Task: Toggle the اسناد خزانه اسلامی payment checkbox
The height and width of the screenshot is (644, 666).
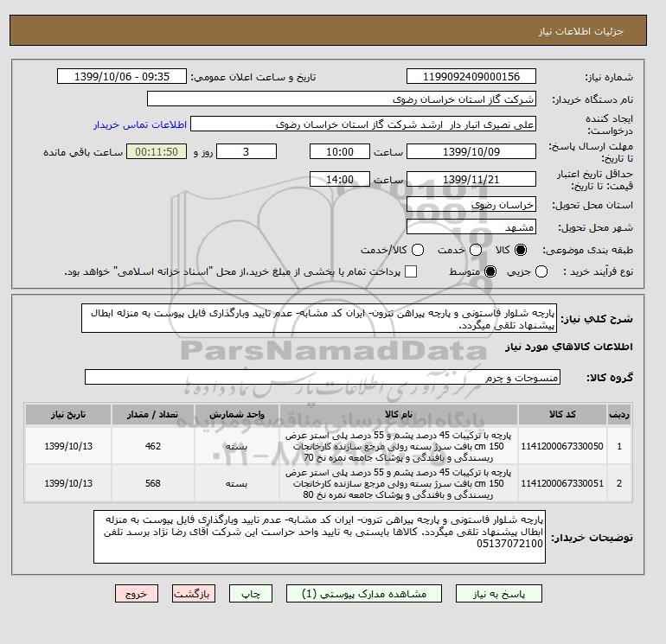Action: [x=411, y=271]
